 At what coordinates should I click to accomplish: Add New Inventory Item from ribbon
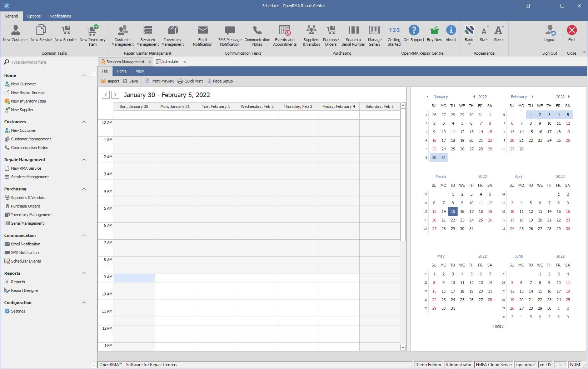(x=93, y=35)
